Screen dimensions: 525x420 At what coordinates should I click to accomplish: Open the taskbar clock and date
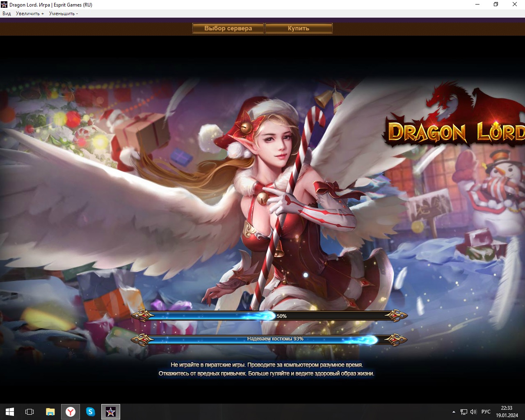click(507, 412)
